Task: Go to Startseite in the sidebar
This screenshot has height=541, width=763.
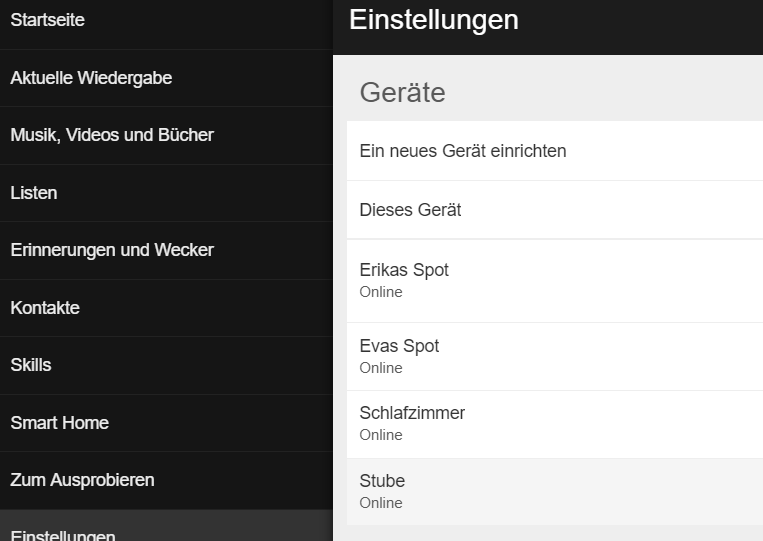Action: (48, 21)
